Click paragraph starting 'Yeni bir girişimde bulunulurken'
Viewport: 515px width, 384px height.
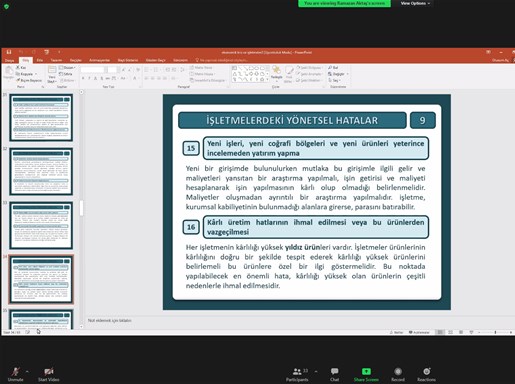click(305, 187)
